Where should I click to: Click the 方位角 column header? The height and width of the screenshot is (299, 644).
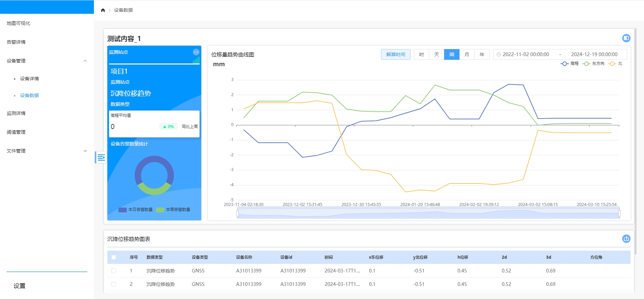[596, 257]
